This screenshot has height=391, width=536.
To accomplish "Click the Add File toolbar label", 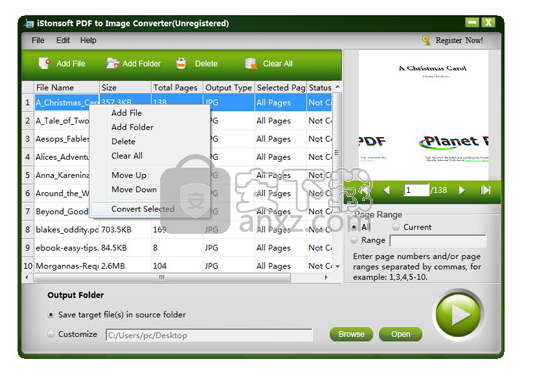I will click(71, 64).
